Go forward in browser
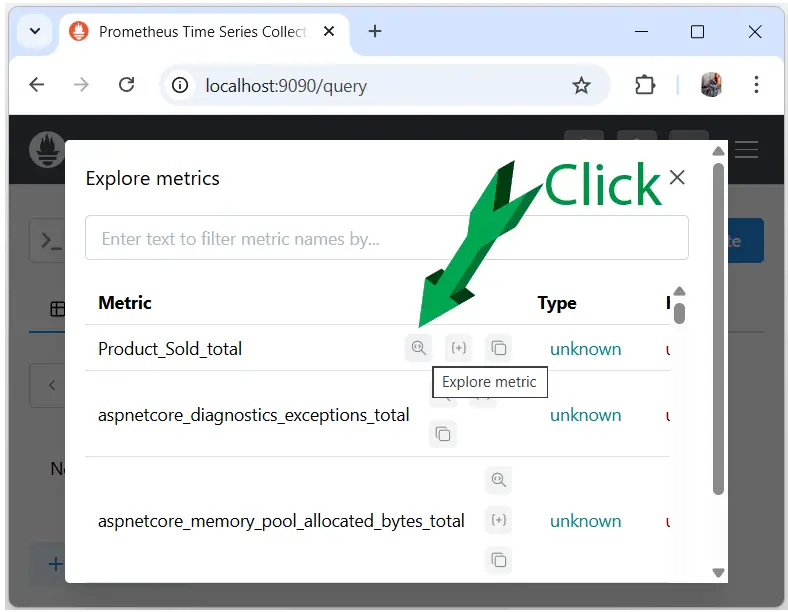 click(81, 85)
